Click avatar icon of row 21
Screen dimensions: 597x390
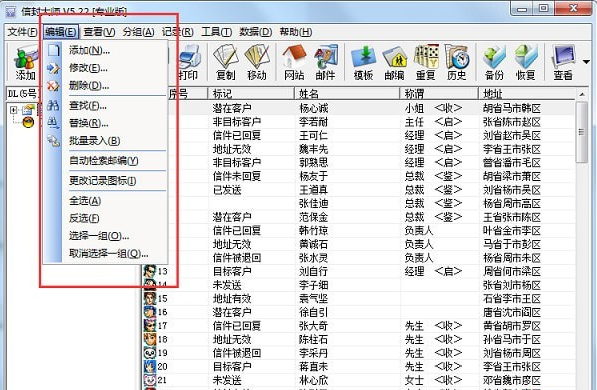pos(150,380)
